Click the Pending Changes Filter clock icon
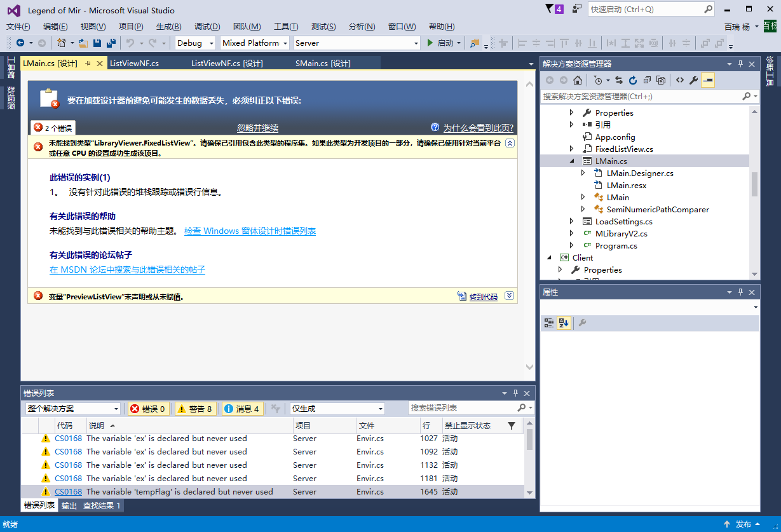 click(598, 80)
